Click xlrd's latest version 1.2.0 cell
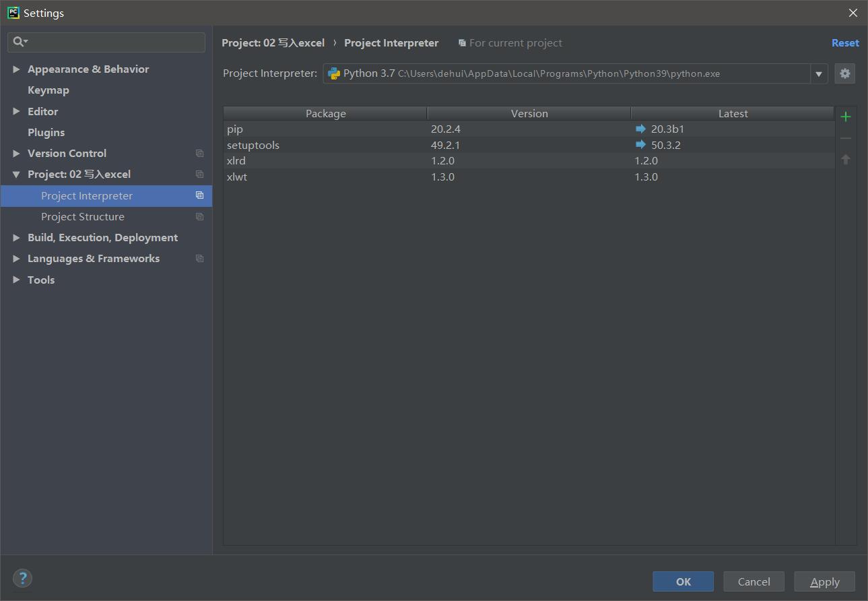The width and height of the screenshot is (868, 601). [646, 160]
